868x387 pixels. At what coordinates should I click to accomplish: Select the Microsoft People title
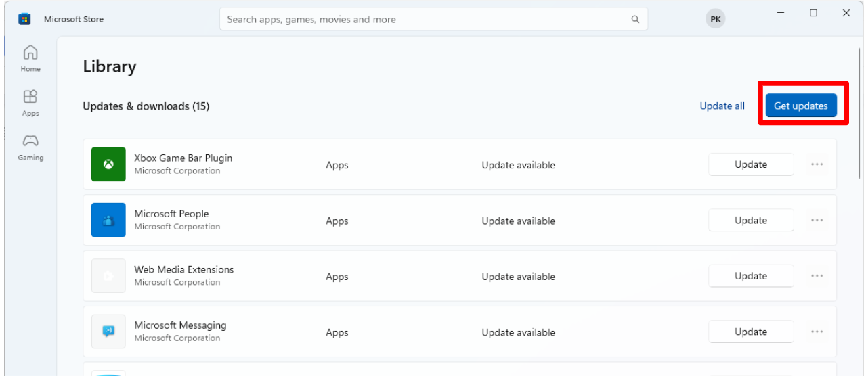pyautogui.click(x=171, y=214)
